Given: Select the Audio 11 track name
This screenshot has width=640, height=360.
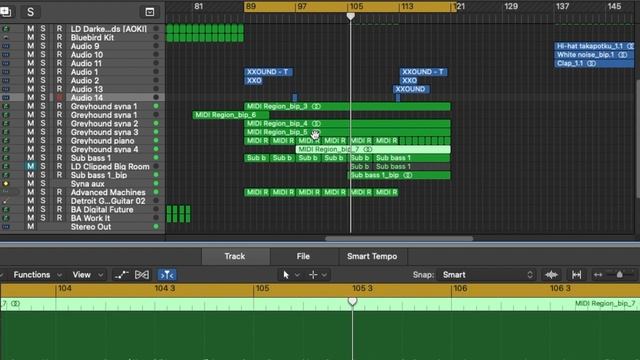Looking at the screenshot, I should [86, 63].
